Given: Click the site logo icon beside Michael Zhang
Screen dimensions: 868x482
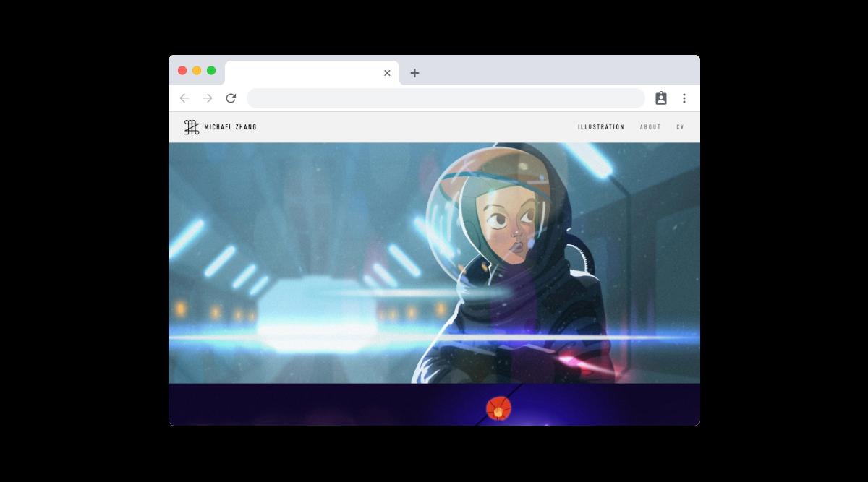Looking at the screenshot, I should click(x=191, y=127).
